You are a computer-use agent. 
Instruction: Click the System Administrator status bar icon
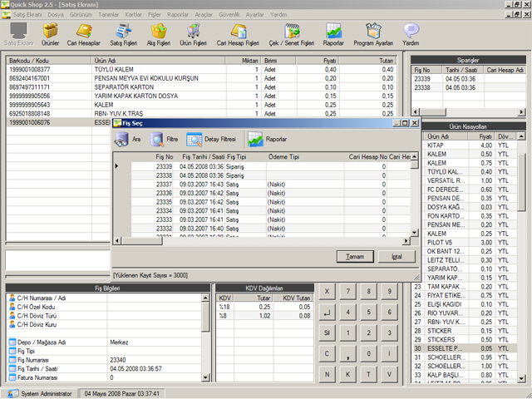[x=13, y=393]
